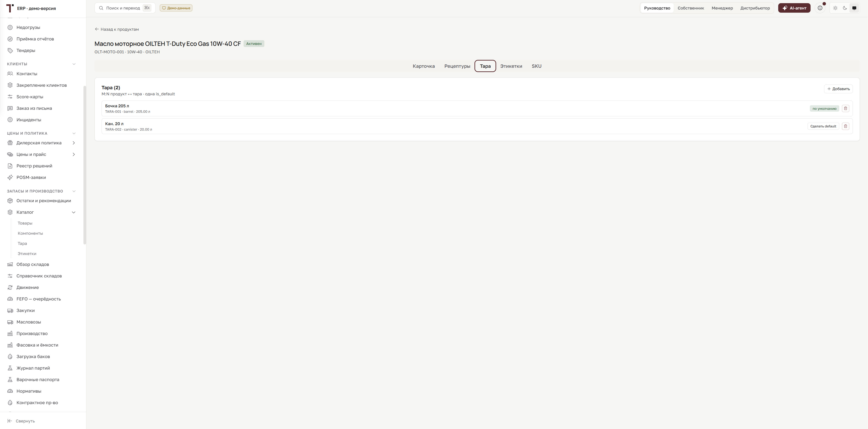Delete the Бочка 205 л tara row
868x429 pixels.
pyautogui.click(x=845, y=108)
